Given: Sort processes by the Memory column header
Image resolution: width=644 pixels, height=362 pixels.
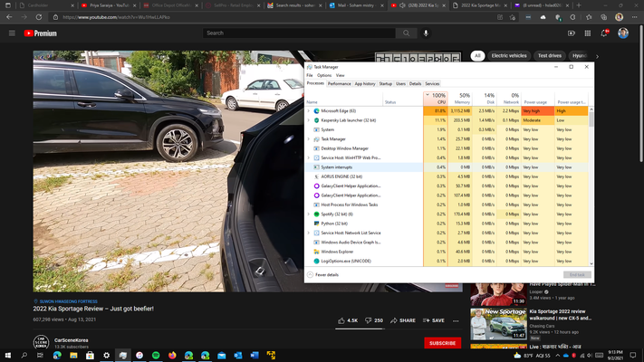Looking at the screenshot, I should pos(460,99).
